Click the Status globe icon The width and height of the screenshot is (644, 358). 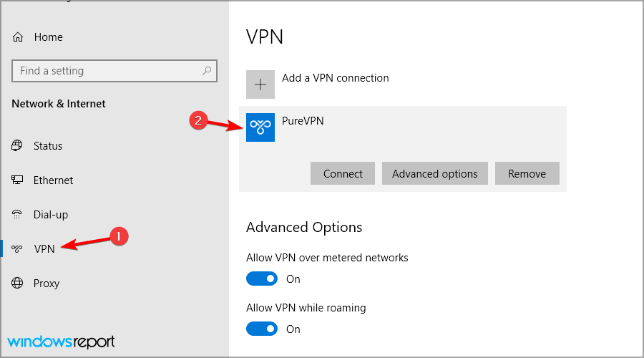17,145
